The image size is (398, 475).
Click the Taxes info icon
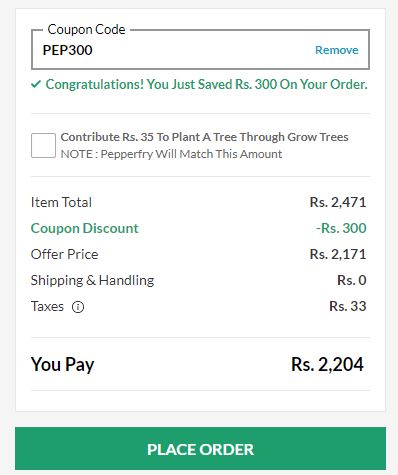coord(78,307)
